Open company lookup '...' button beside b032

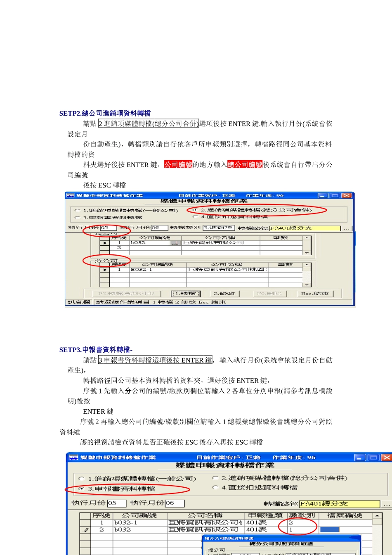pyautogui.click(x=176, y=243)
